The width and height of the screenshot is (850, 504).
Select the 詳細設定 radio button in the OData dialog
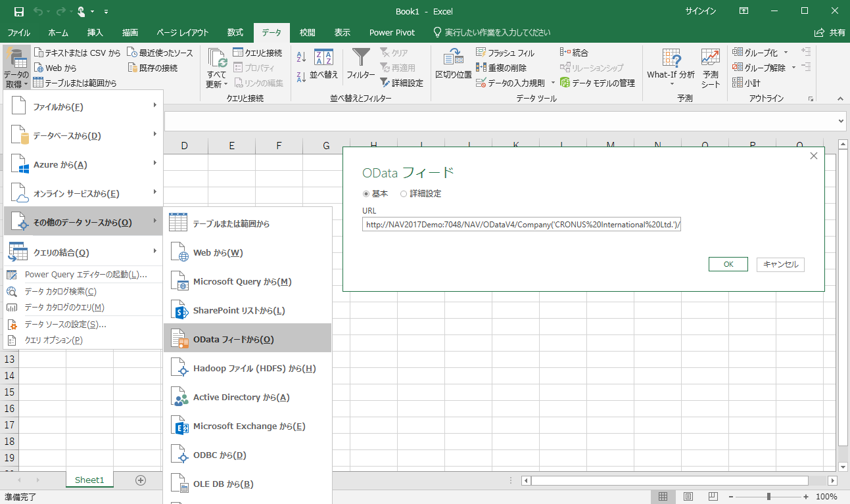coord(404,194)
